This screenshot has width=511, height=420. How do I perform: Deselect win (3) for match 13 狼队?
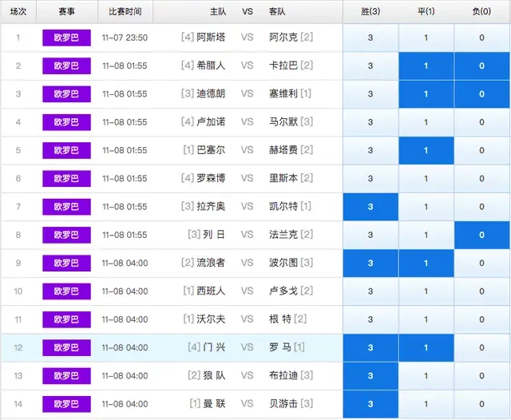370,376
